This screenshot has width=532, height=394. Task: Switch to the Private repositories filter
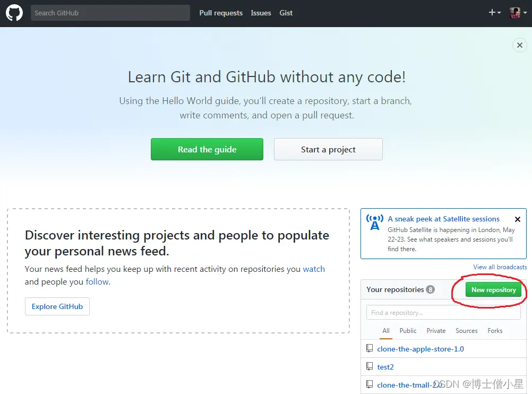point(436,330)
